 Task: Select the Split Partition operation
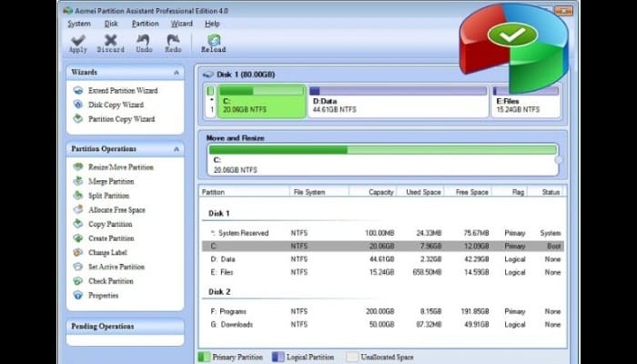coord(109,196)
